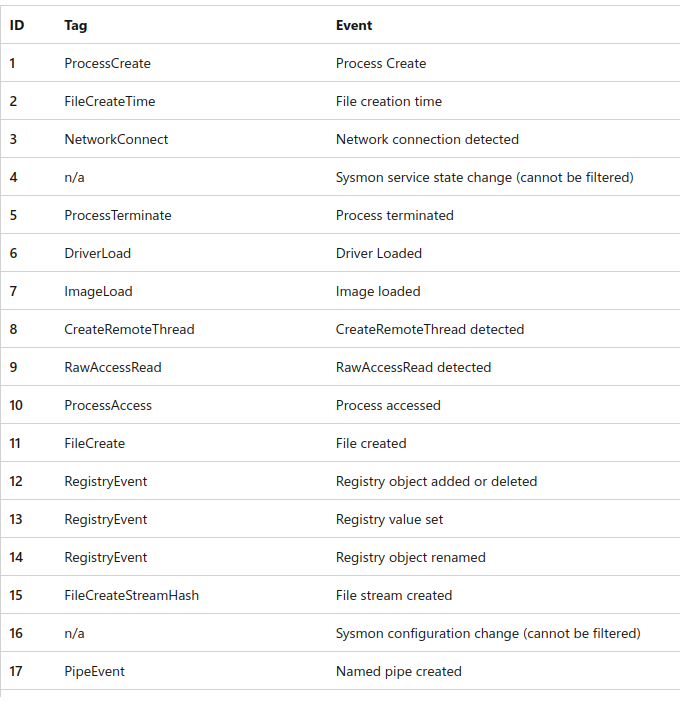
Task: Click the FileCreateStreamHash tag
Action: pos(131,595)
